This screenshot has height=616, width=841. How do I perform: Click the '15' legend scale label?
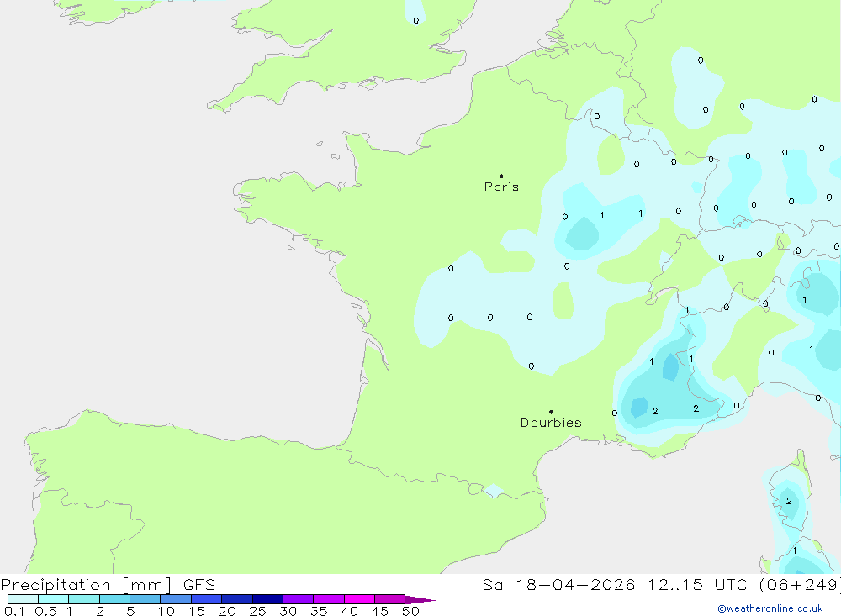(x=197, y=611)
